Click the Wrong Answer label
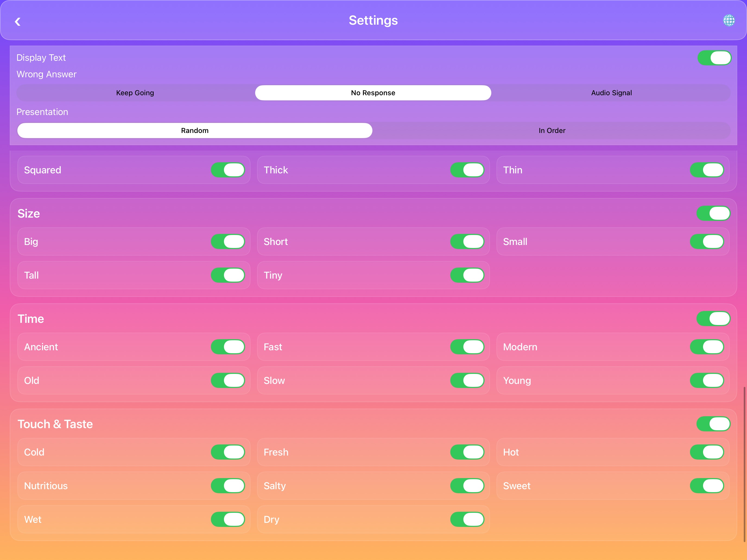The image size is (747, 560). (x=47, y=74)
